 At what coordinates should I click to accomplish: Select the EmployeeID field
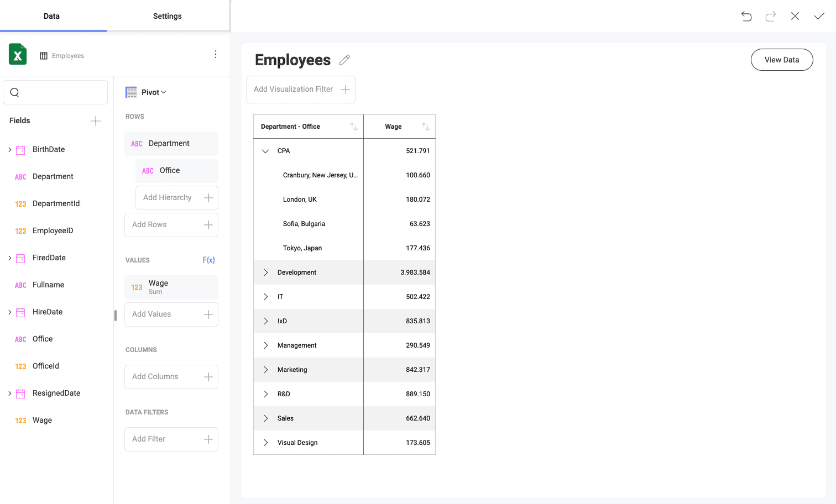(53, 231)
